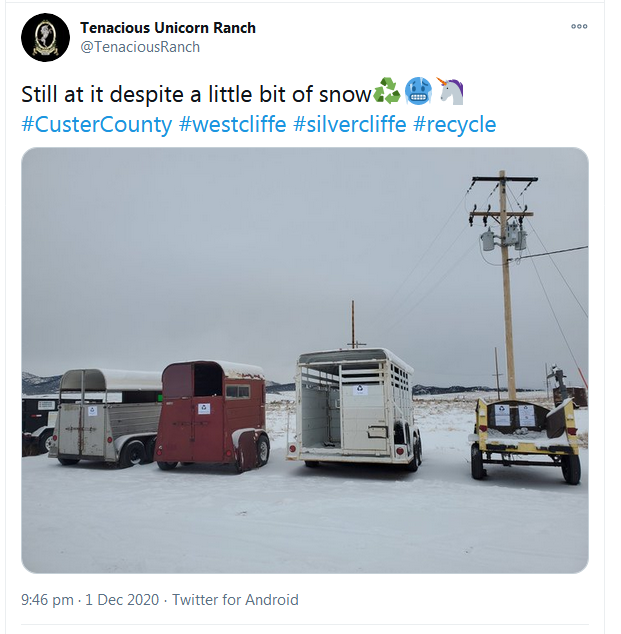Open the @TenaciousRanch handle link
This screenshot has width=621, height=634.
[140, 47]
